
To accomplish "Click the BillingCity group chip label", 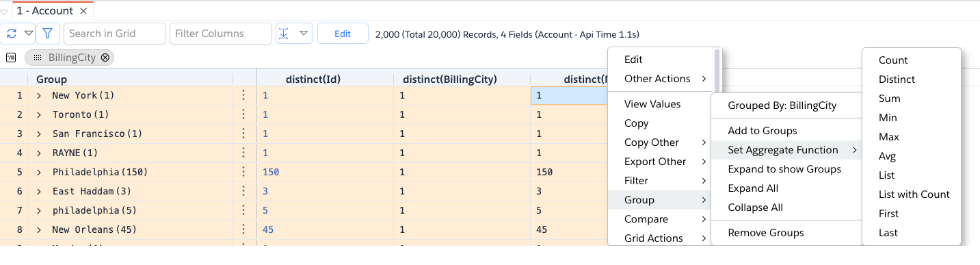I will click(72, 58).
